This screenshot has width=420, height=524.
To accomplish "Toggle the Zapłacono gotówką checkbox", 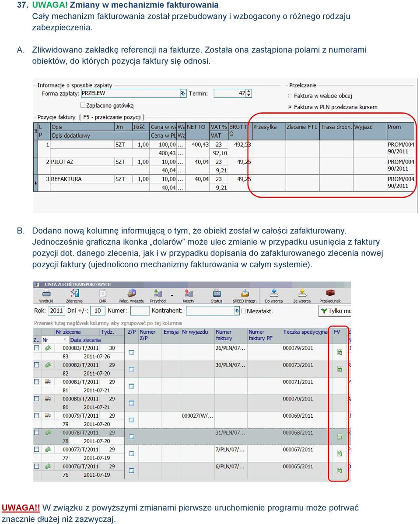I will point(83,105).
